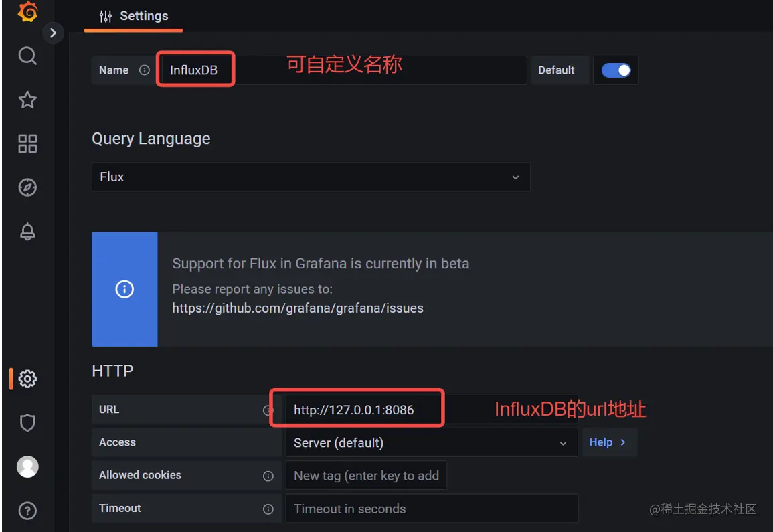The image size is (773, 532).
Task: Click the sliders icon in Settings tab
Action: click(x=106, y=16)
